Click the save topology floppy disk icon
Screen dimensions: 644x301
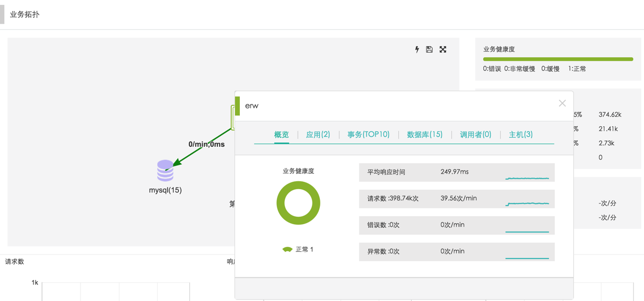tap(429, 49)
